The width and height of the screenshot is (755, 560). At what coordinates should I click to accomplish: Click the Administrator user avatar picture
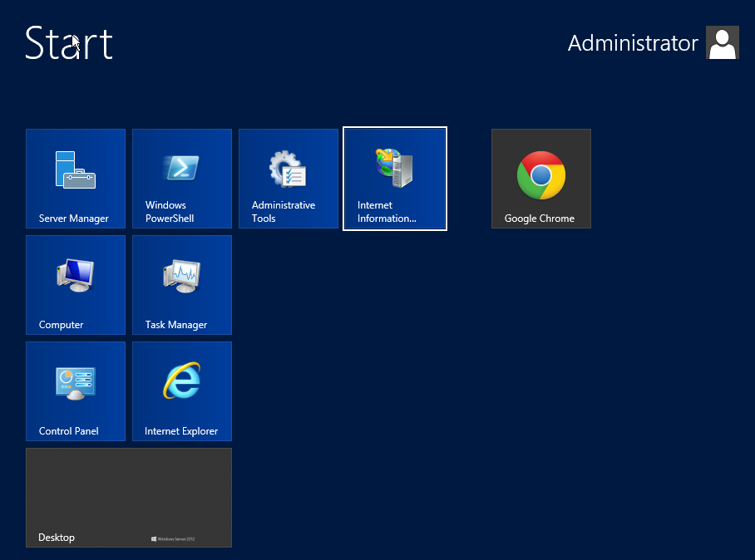coord(722,42)
